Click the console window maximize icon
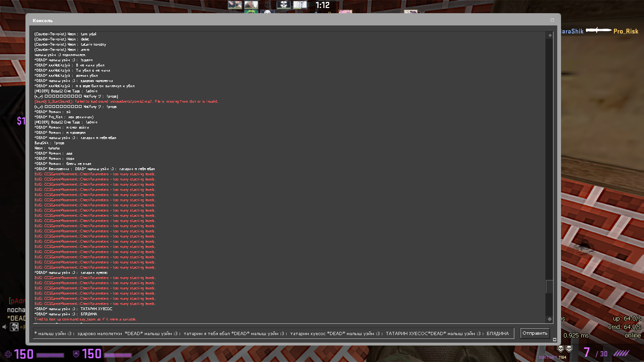The width and height of the screenshot is (644, 362). tap(552, 20)
